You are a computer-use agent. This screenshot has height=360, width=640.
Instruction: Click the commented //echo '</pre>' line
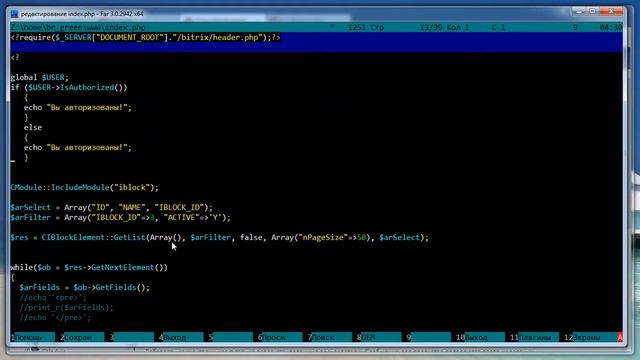pos(55,318)
